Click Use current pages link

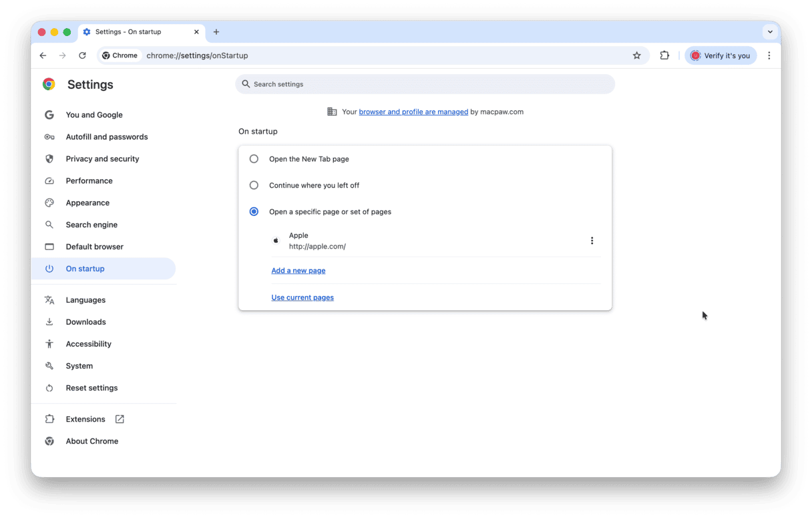coord(302,297)
